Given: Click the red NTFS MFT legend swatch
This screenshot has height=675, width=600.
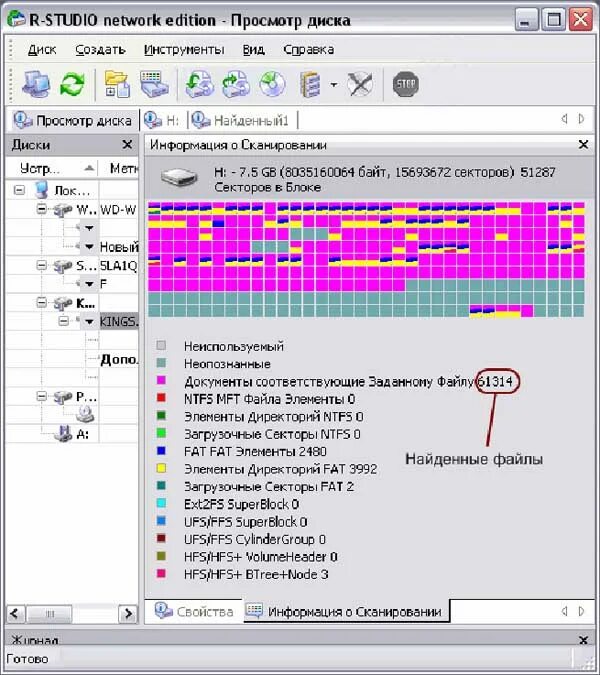Looking at the screenshot, I should [161, 398].
